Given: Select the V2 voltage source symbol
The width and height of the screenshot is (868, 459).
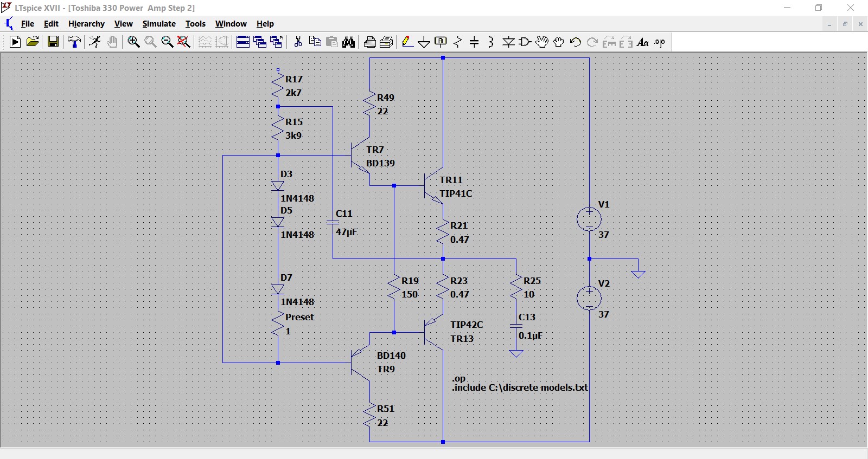Looking at the screenshot, I should [x=589, y=299].
